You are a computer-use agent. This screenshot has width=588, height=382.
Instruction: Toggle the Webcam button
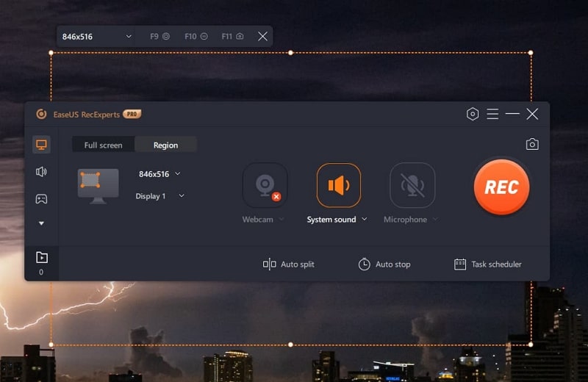click(x=265, y=185)
